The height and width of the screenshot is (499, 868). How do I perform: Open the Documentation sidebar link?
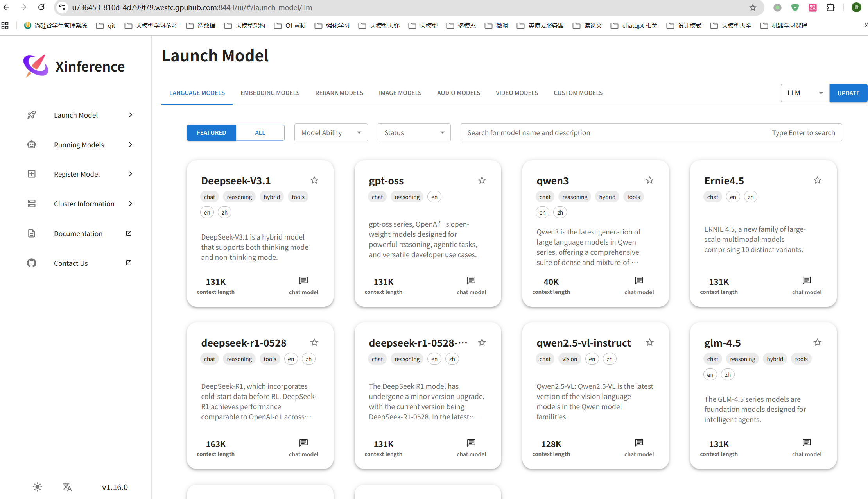[78, 233]
